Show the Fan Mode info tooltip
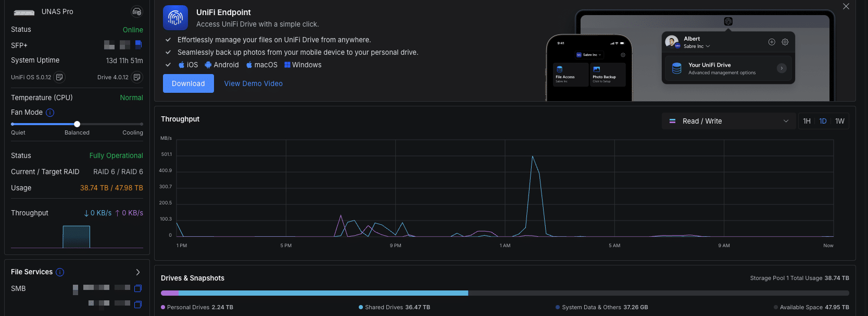Screen dimensions: 868x316 pos(50,113)
